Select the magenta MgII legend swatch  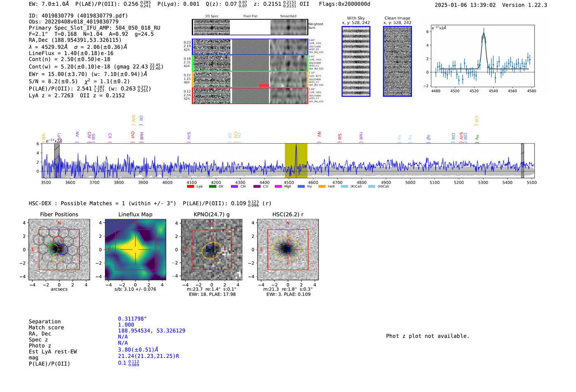(278, 187)
